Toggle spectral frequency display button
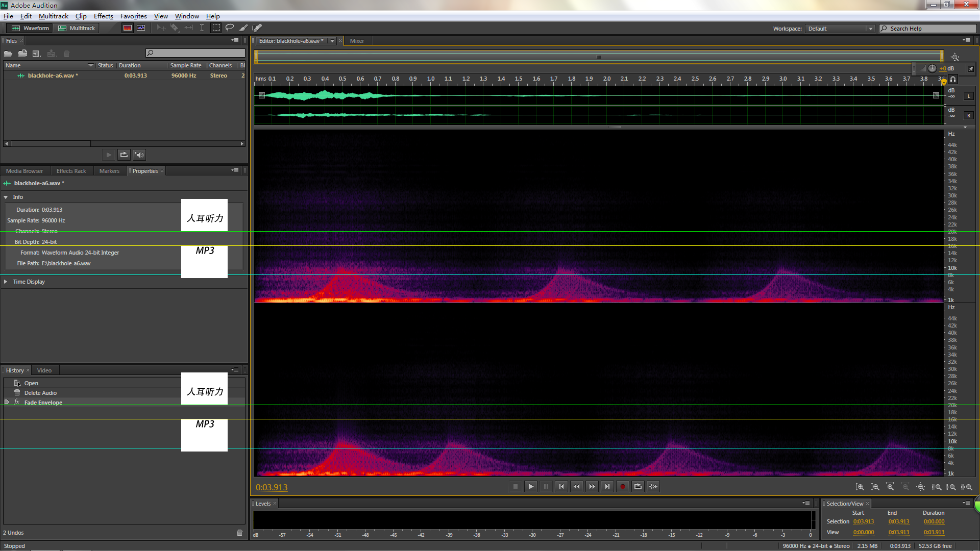The image size is (980, 551). [128, 28]
